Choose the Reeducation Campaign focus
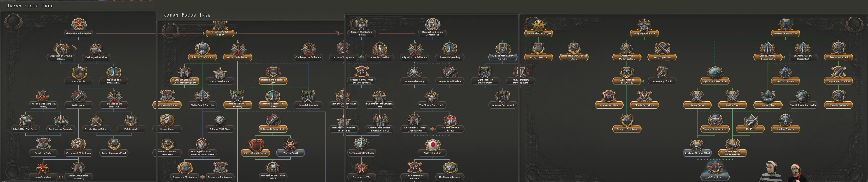 (x=61, y=123)
